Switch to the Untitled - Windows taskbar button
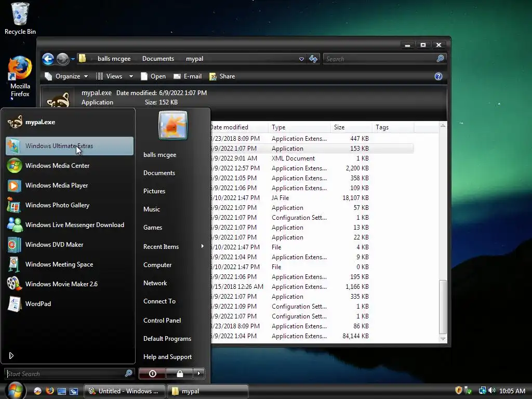532x399 pixels. pos(125,391)
